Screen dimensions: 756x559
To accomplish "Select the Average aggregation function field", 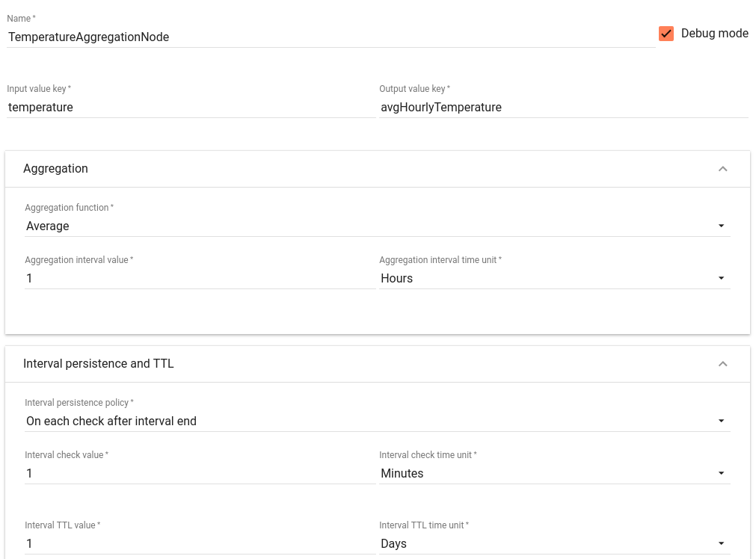I will tap(378, 226).
